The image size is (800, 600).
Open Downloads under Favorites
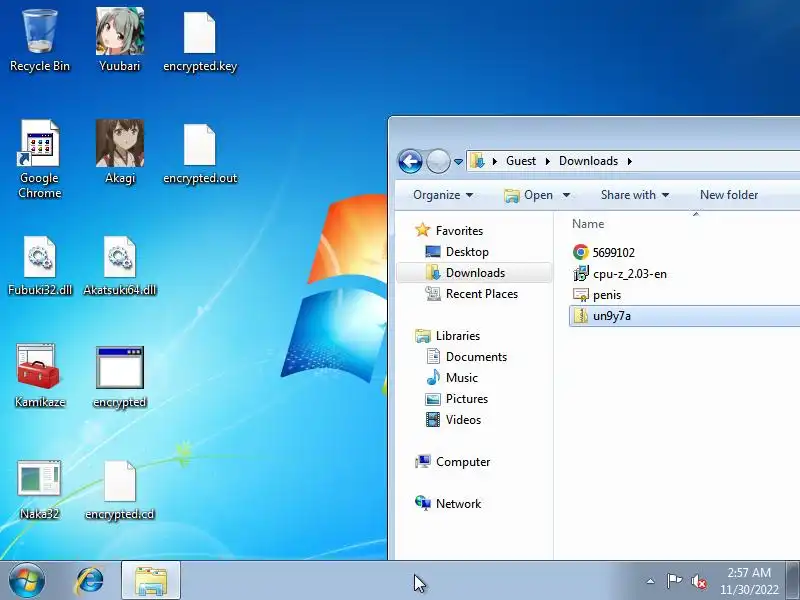click(x=474, y=273)
